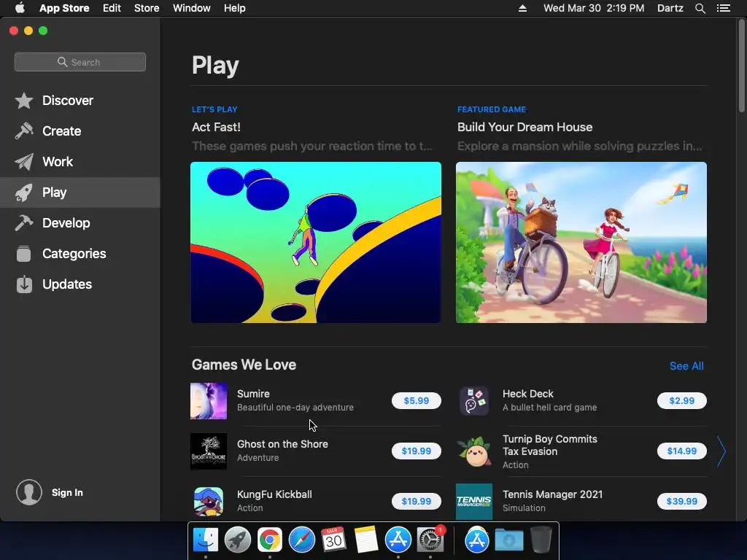
Task: Click the Tennis Manager 2021 title
Action: click(x=553, y=494)
